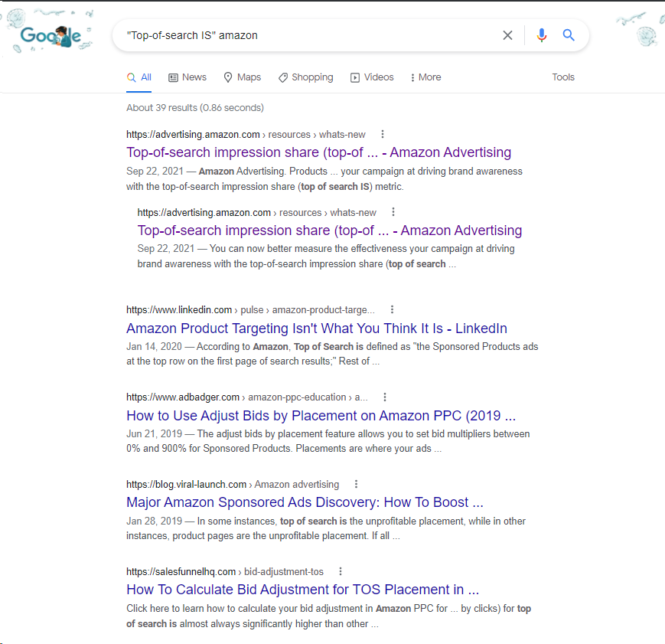Click the indented advertising.amazon.com breadcrumb URL
This screenshot has width=665, height=644.
pos(256,213)
